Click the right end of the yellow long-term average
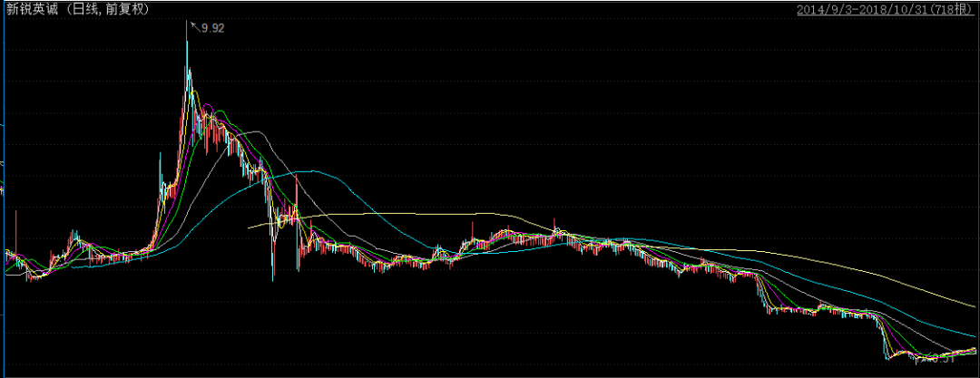This screenshot has height=378, width=980. (975, 305)
